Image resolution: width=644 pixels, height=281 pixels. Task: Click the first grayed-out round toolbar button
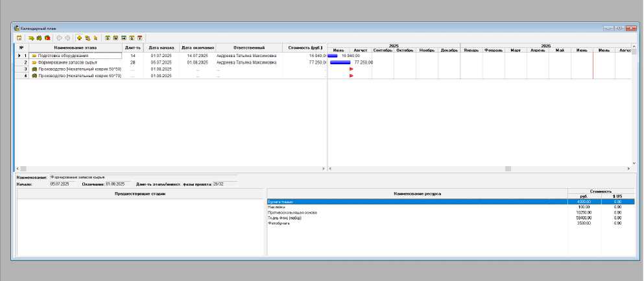pyautogui.click(x=59, y=38)
